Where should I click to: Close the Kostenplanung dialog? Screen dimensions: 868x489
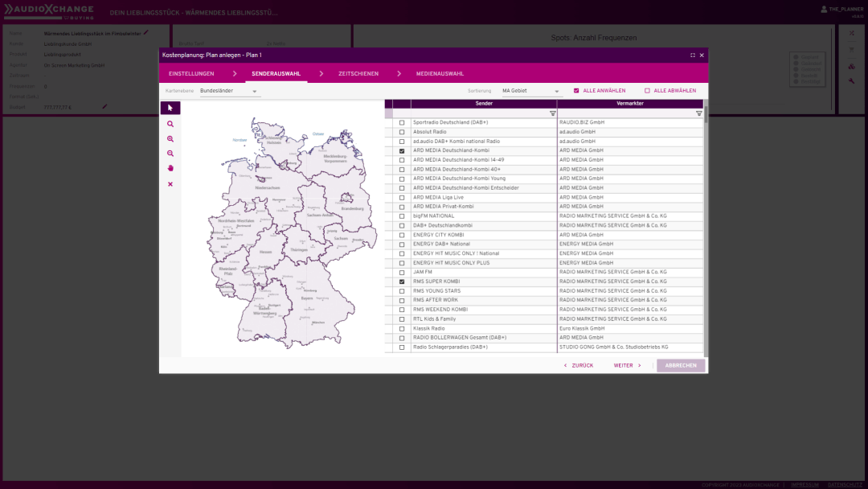[702, 55]
